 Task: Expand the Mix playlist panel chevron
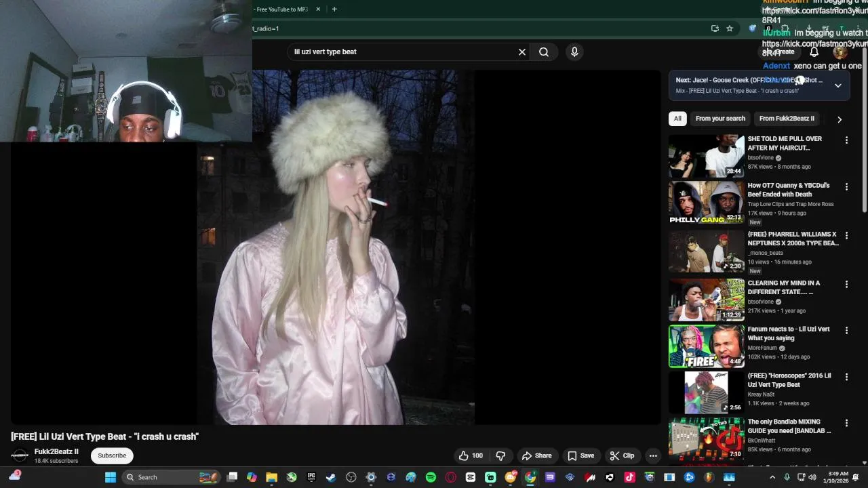pyautogui.click(x=838, y=85)
